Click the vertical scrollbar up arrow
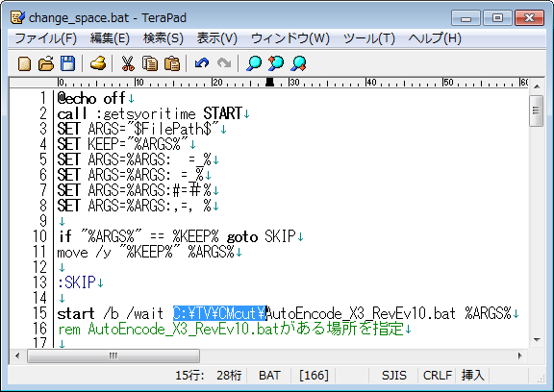554x392 pixels. [x=537, y=86]
